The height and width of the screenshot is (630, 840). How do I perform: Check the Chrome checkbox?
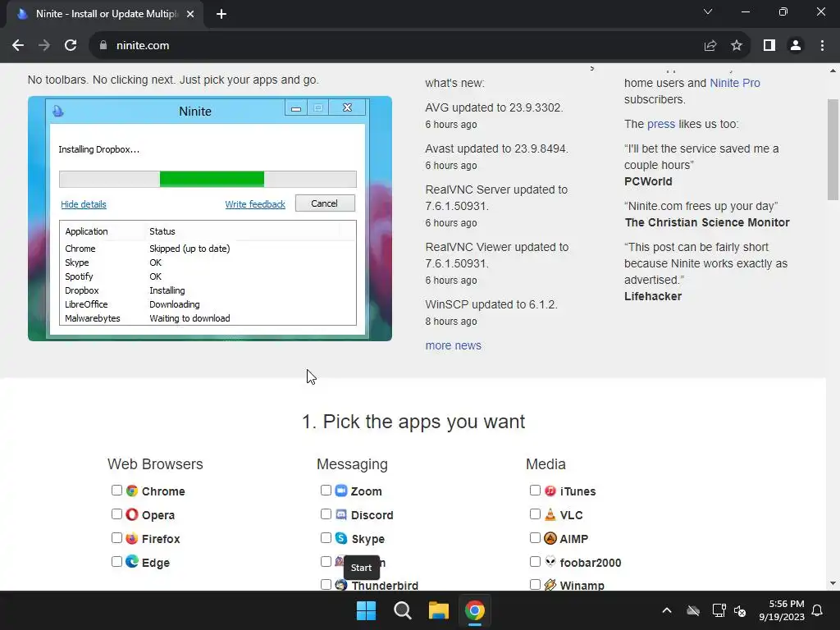116,491
